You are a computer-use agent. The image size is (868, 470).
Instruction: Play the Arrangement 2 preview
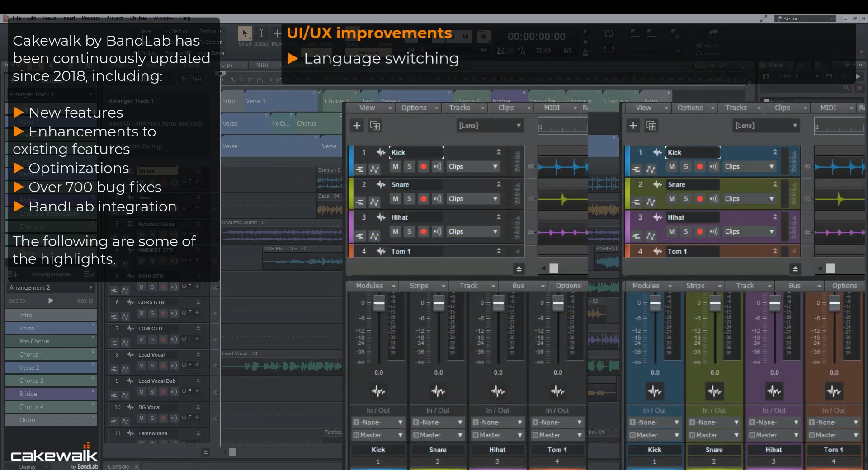click(51, 301)
